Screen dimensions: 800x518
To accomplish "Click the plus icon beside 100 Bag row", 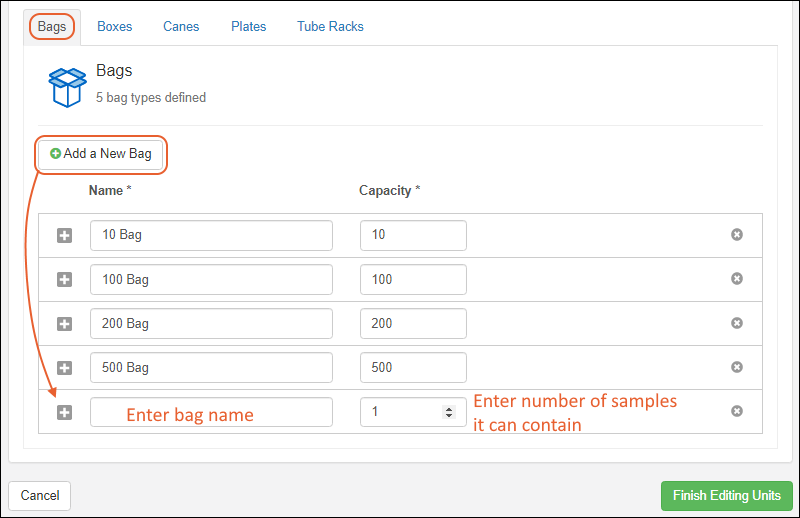I will point(64,279).
